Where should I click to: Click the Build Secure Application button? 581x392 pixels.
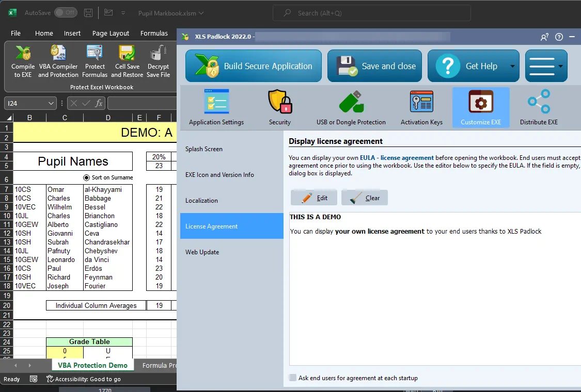[253, 66]
